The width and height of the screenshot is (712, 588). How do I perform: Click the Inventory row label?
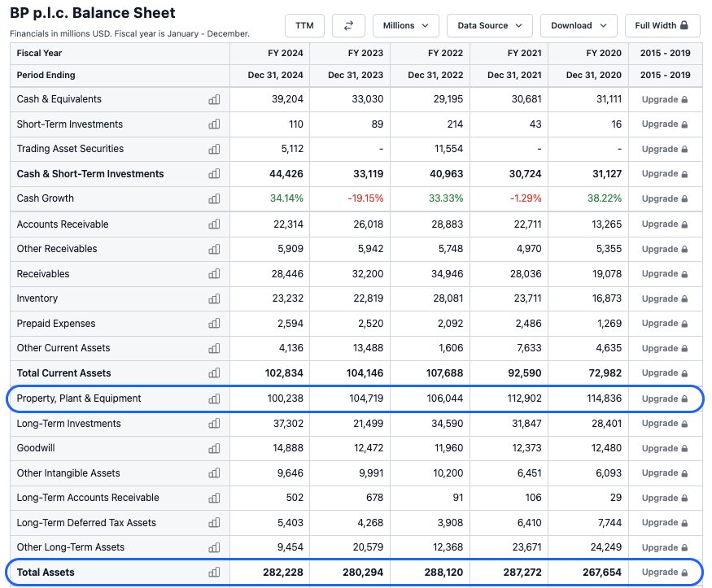click(x=37, y=298)
